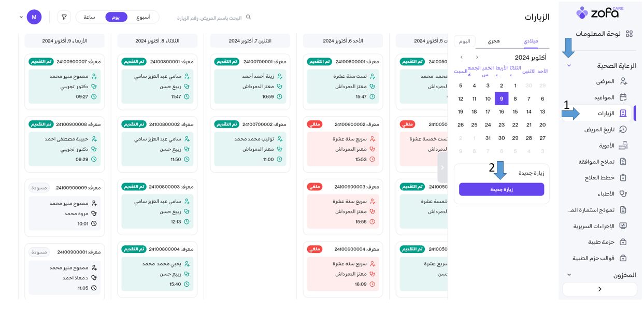
Task: Collapse the healthcare (الرعاية الصحية) section
Action: click(x=569, y=66)
